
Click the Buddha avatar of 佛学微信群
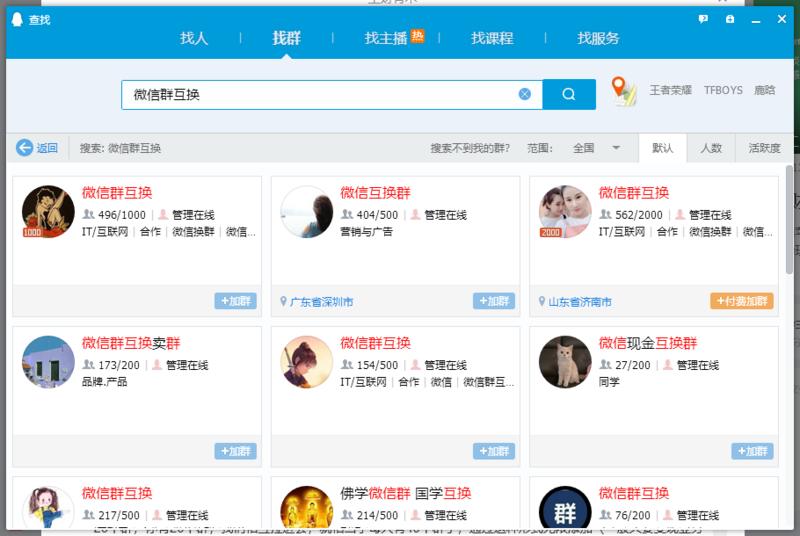307,507
